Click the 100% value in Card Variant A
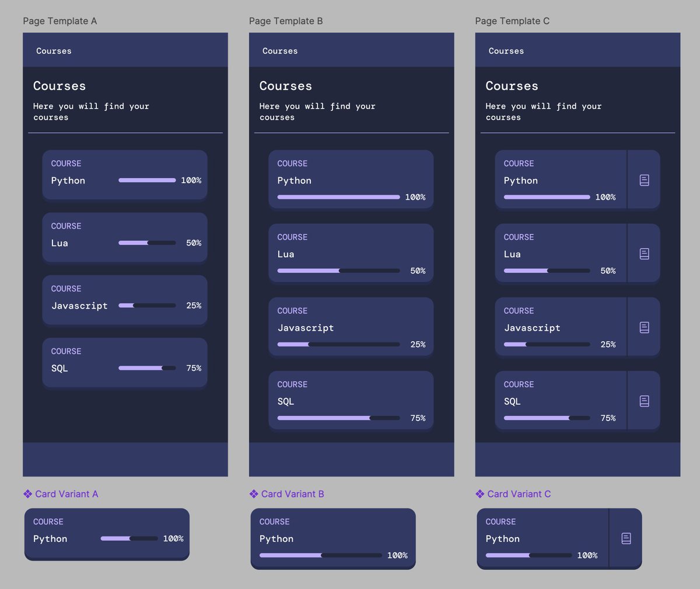 (173, 539)
